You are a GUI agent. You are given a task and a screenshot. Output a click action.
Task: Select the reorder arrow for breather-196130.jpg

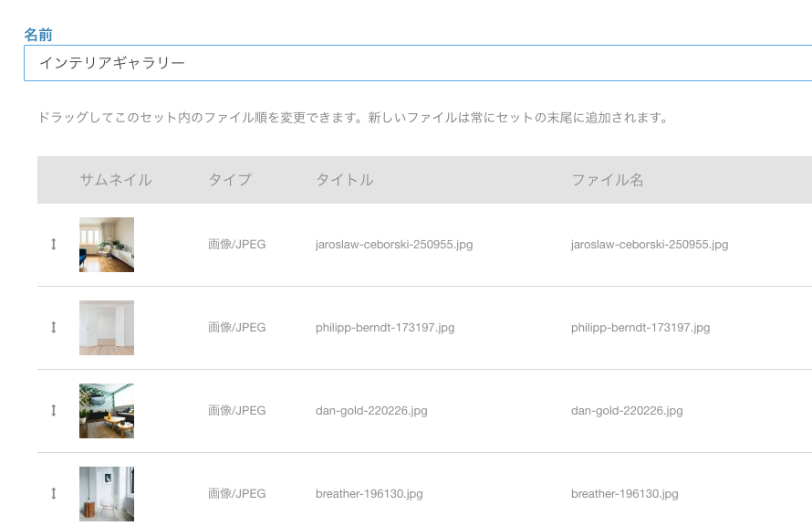tap(54, 494)
